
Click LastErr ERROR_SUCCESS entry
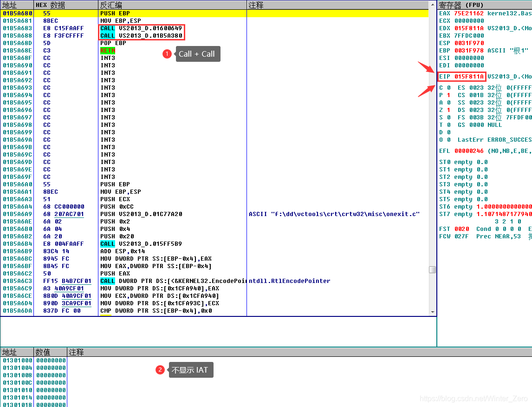pyautogui.click(x=494, y=140)
